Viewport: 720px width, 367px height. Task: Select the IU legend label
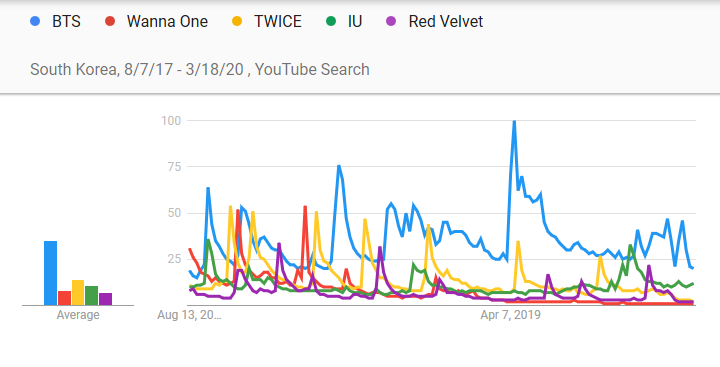(355, 22)
